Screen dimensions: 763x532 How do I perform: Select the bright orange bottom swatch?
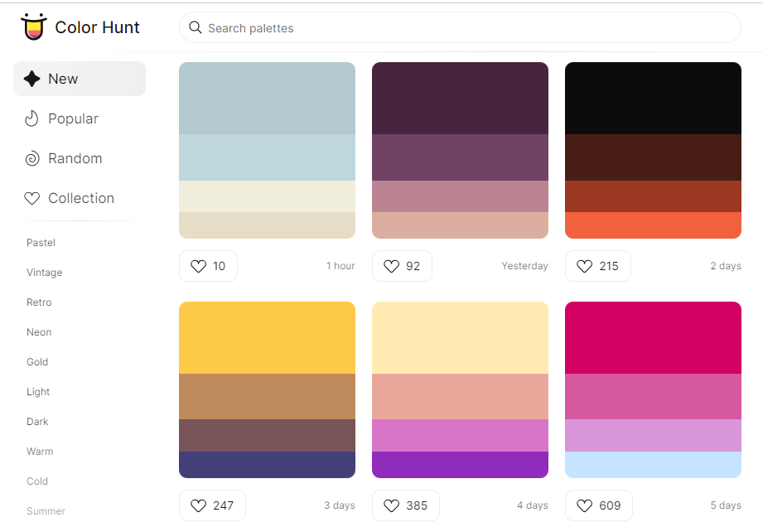pyautogui.click(x=653, y=225)
